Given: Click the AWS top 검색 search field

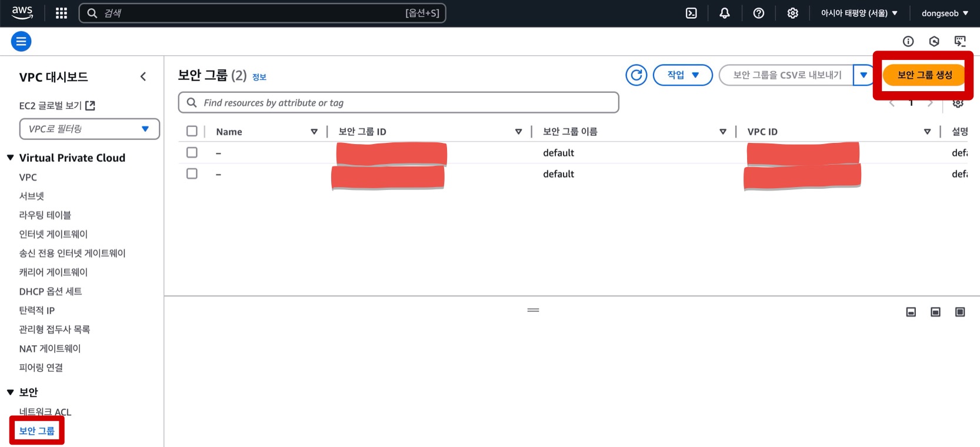Looking at the screenshot, I should (x=262, y=13).
